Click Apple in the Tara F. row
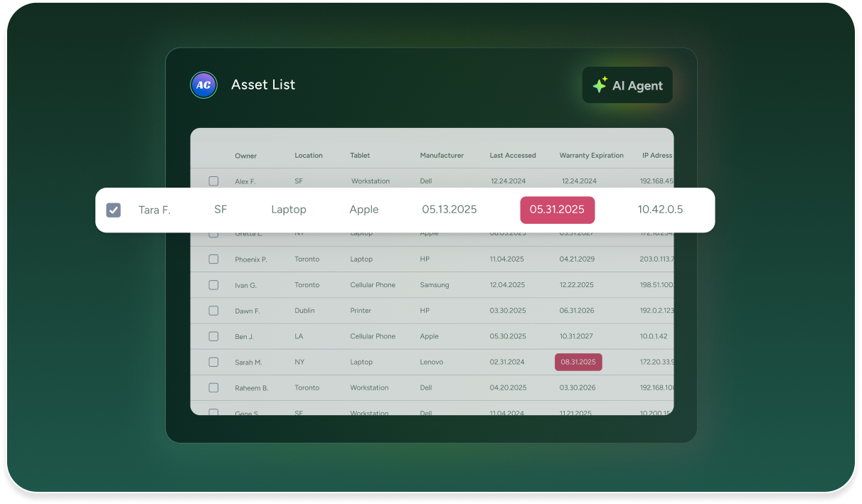862x504 pixels. click(x=364, y=210)
